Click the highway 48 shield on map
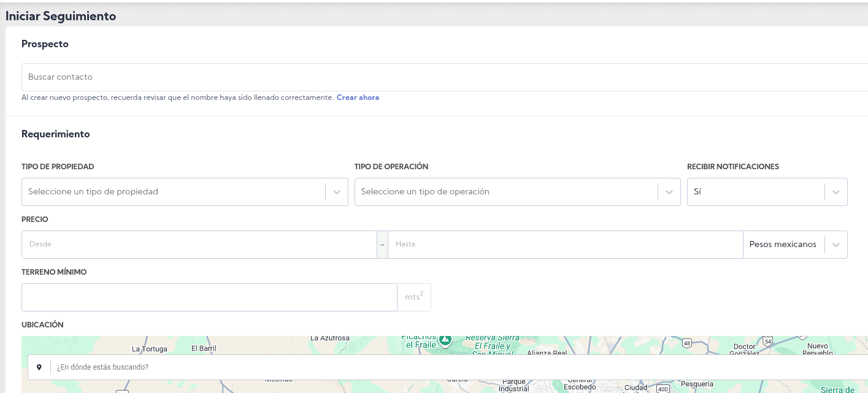 [x=686, y=343]
